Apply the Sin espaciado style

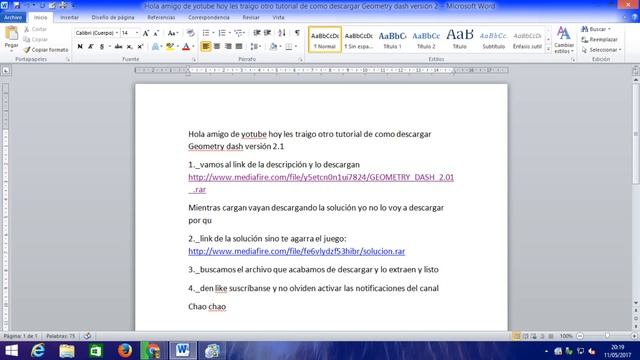pos(358,40)
